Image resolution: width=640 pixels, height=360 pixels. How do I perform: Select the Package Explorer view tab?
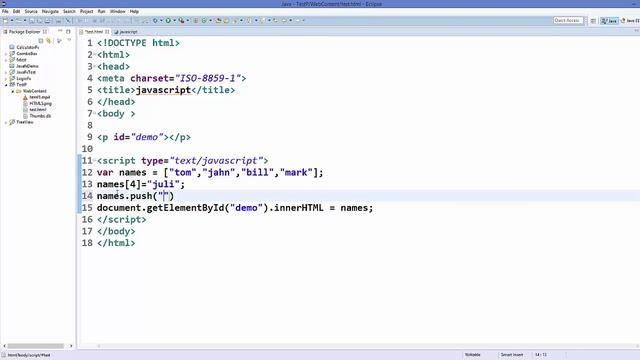pyautogui.click(x=24, y=31)
